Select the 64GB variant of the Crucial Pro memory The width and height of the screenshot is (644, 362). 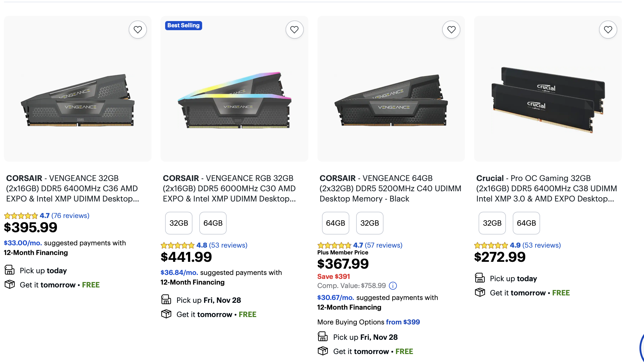click(526, 223)
